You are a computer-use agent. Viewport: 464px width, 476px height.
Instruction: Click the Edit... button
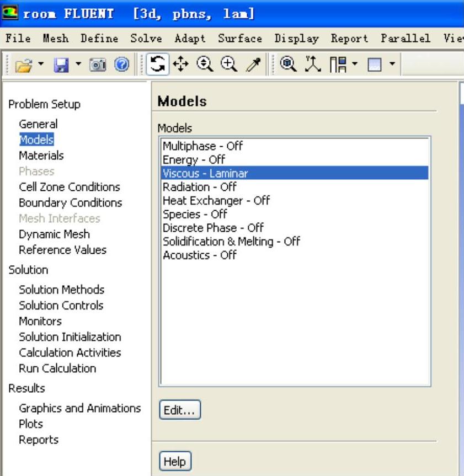(x=180, y=410)
